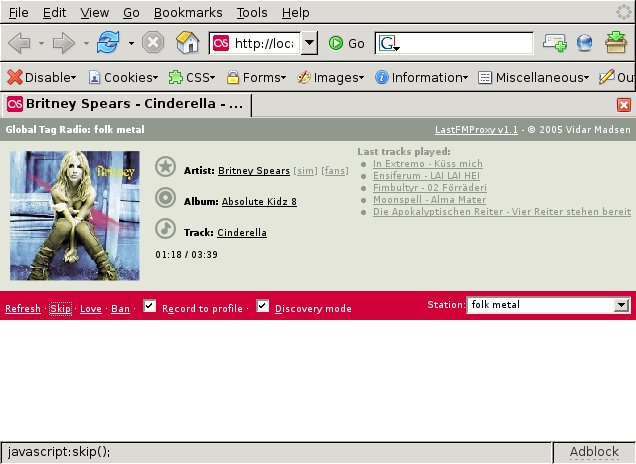Toggle the Discovery mode checkbox
This screenshot has height=464, width=636.
(262, 306)
